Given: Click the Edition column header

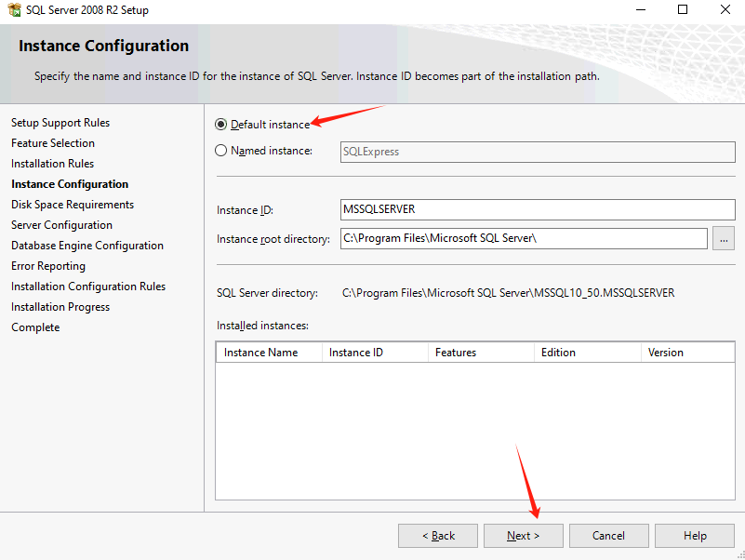Looking at the screenshot, I should (x=587, y=353).
